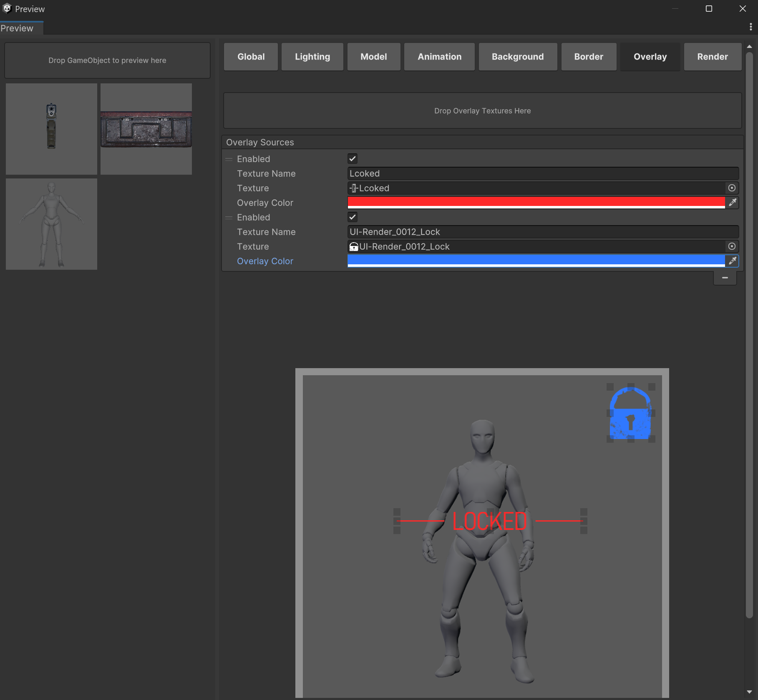Select the humanoid mannequin thumbnail

click(x=51, y=224)
